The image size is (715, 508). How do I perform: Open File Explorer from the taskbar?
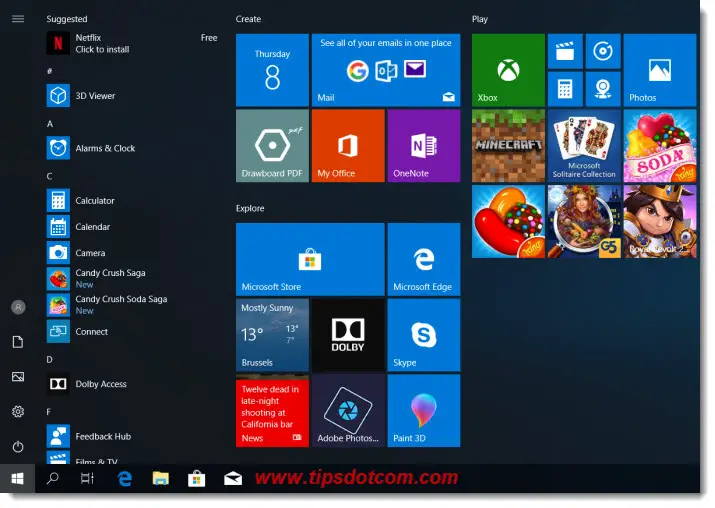point(161,478)
